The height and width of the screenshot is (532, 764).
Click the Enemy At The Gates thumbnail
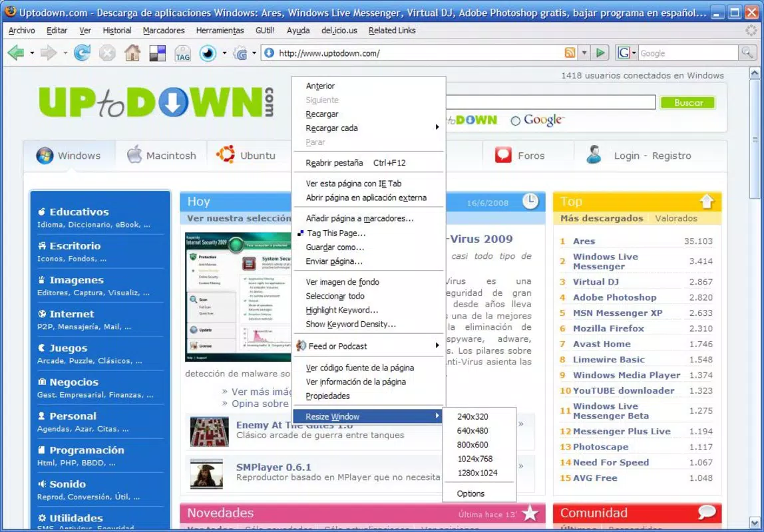[x=210, y=431]
